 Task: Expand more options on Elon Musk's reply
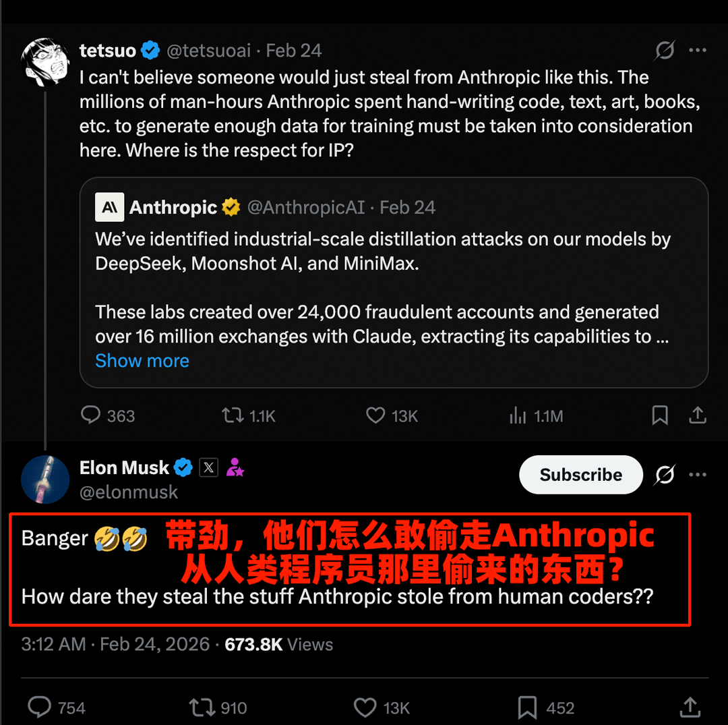tap(698, 475)
